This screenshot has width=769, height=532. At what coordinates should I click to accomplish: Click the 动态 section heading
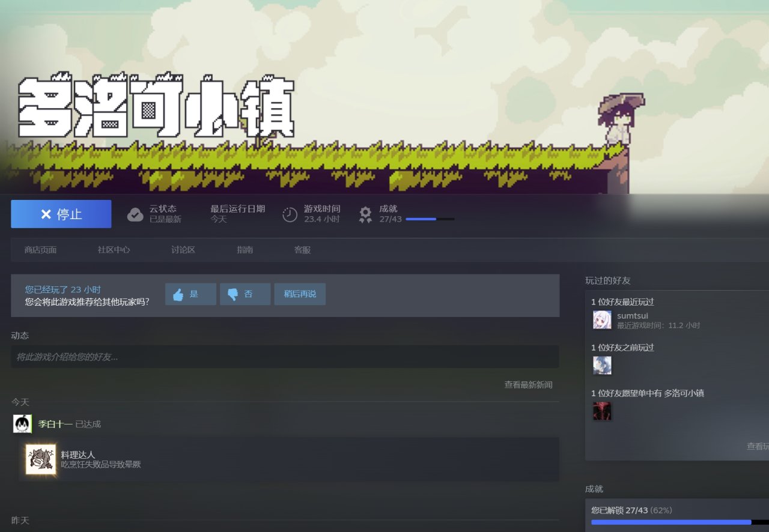[x=20, y=336]
